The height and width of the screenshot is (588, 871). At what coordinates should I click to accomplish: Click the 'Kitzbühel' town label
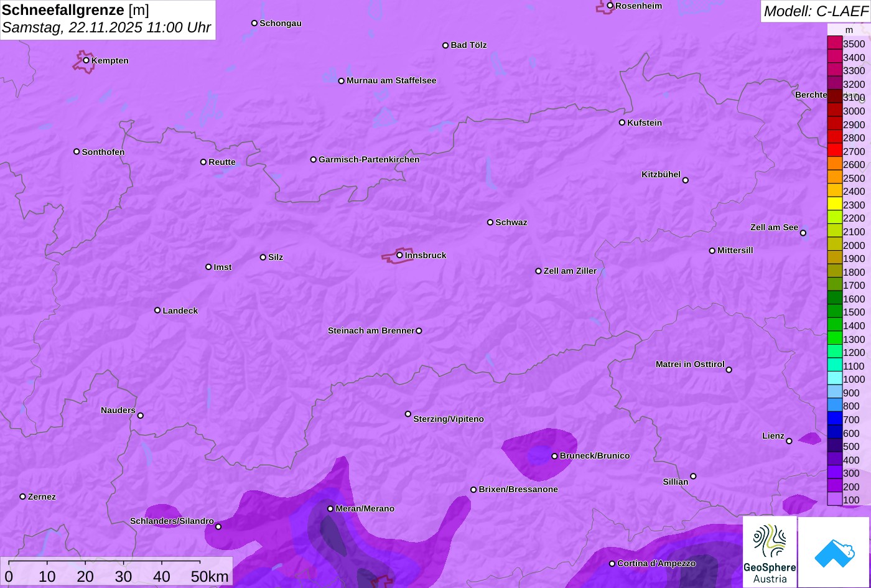pos(661,174)
